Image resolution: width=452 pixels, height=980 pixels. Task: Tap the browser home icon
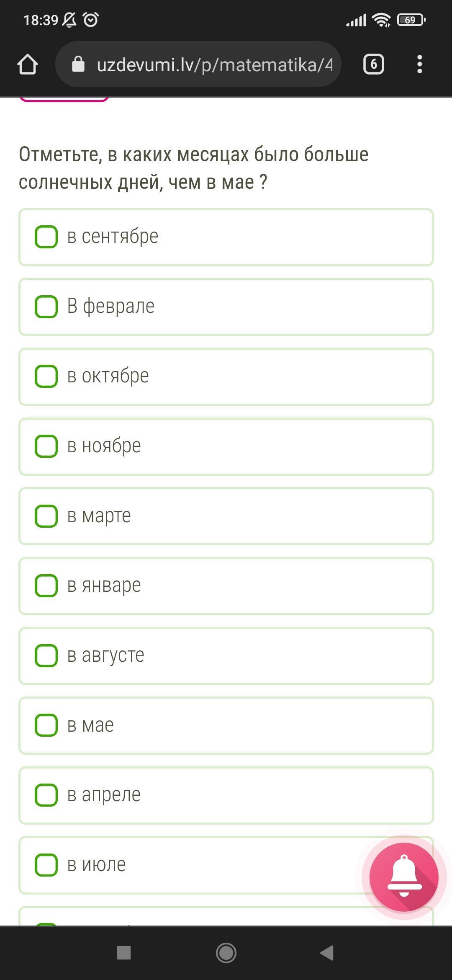coord(28,64)
